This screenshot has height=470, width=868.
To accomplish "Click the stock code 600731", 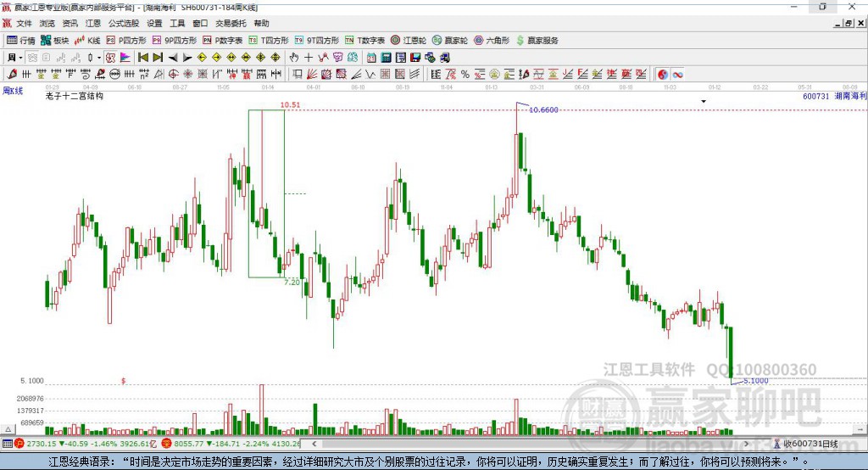I will pos(816,96).
